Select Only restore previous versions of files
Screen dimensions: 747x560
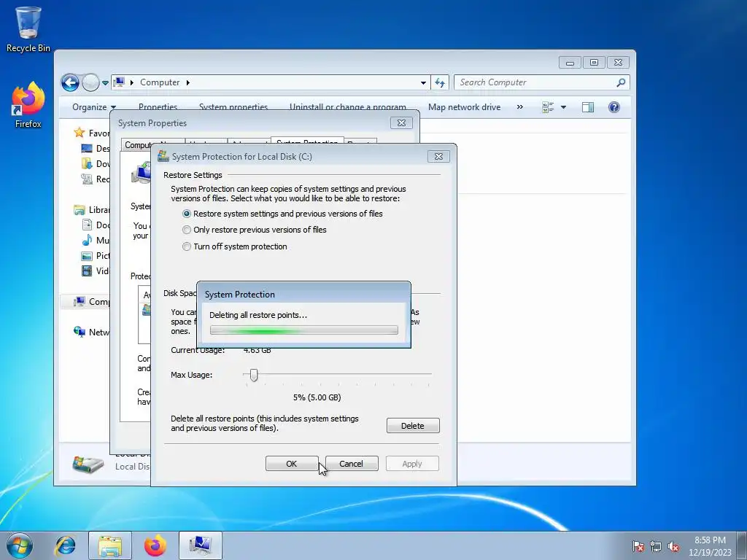click(x=255, y=230)
